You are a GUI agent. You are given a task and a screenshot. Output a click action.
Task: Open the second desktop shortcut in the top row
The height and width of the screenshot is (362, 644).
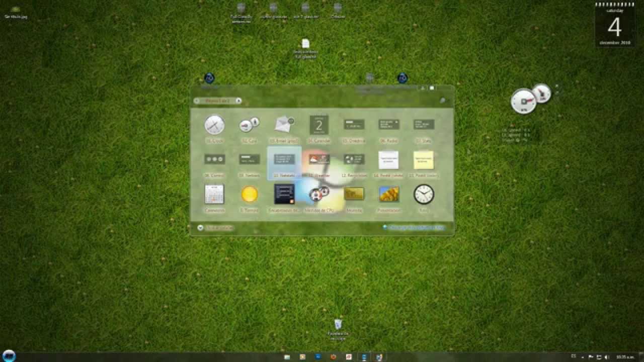(273, 11)
